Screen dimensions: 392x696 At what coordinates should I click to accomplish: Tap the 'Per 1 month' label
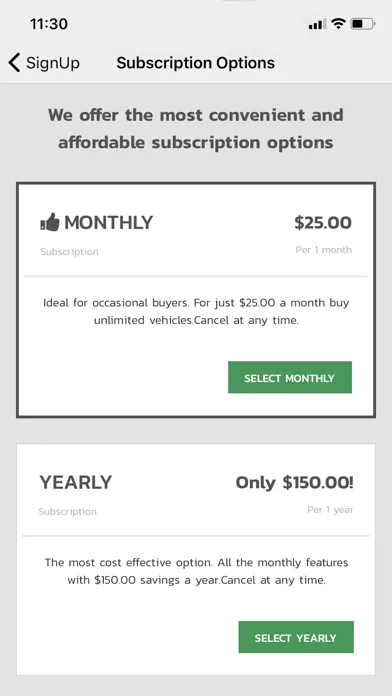point(324,250)
